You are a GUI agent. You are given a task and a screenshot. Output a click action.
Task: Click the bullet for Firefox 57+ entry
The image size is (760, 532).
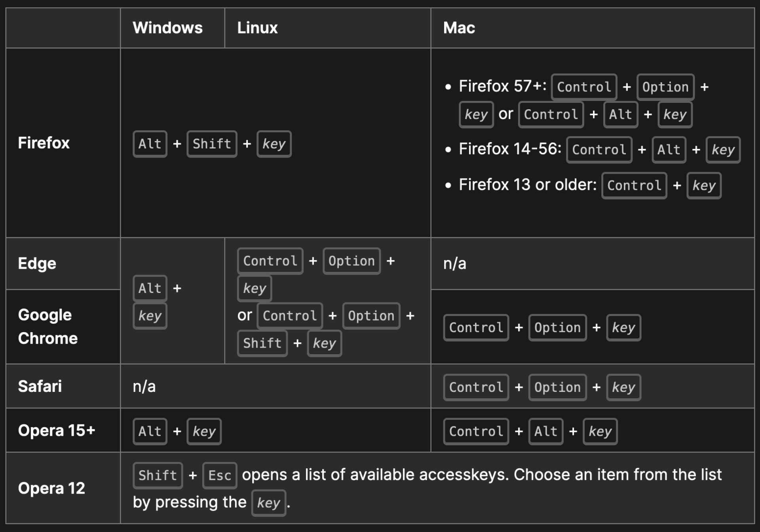[x=448, y=86]
